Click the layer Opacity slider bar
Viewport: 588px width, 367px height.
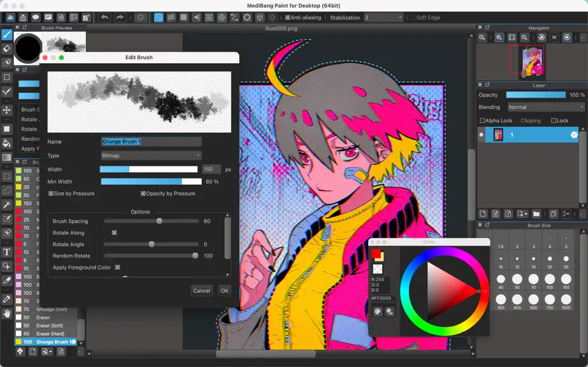point(536,95)
